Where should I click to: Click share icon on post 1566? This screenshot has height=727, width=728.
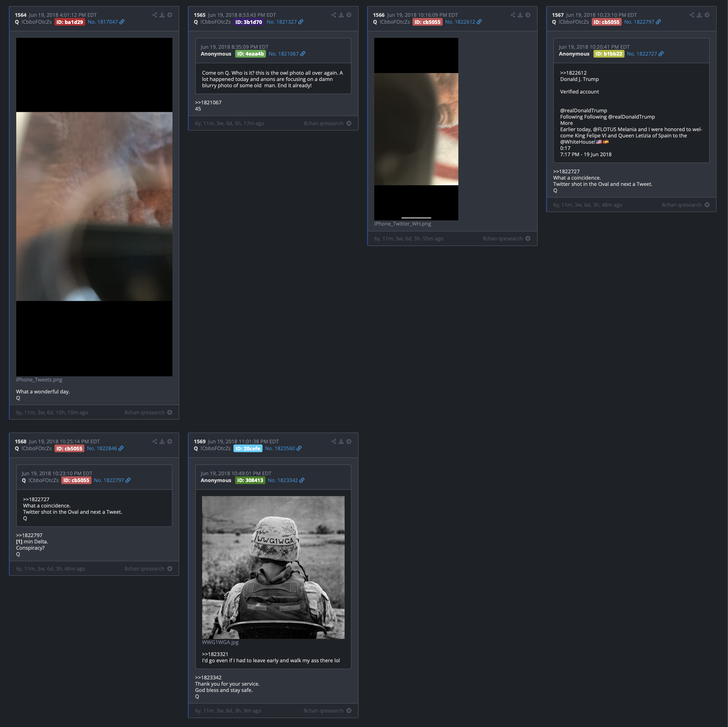[x=513, y=15]
